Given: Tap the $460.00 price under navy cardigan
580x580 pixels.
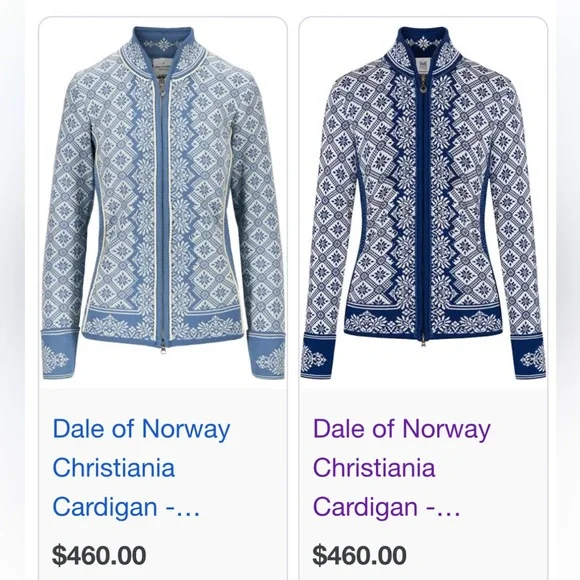Looking at the screenshot, I should pos(359,555).
